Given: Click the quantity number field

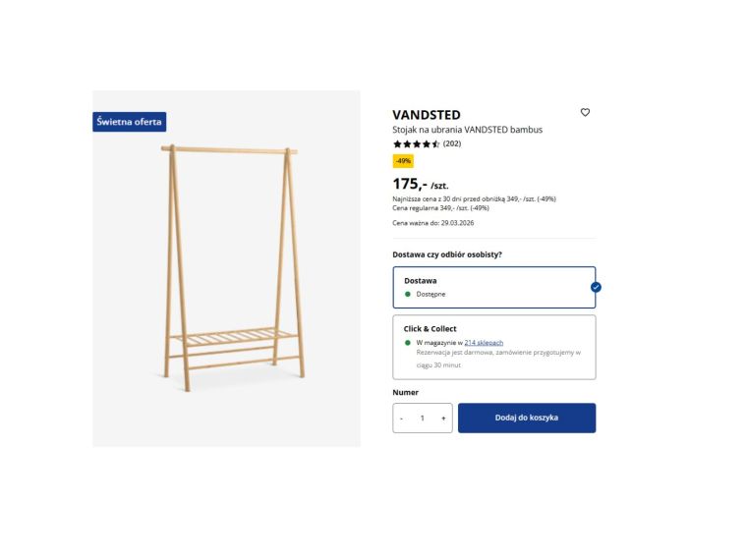Looking at the screenshot, I should tap(423, 418).
